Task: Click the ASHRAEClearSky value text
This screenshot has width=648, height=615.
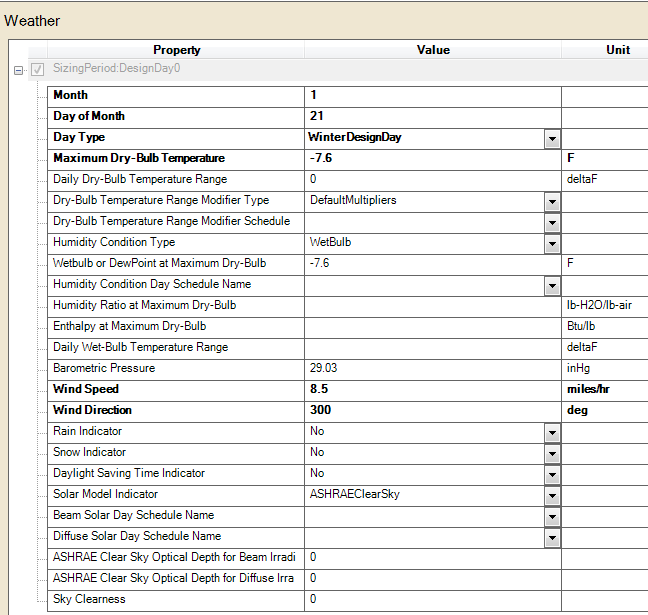Action: tap(355, 494)
